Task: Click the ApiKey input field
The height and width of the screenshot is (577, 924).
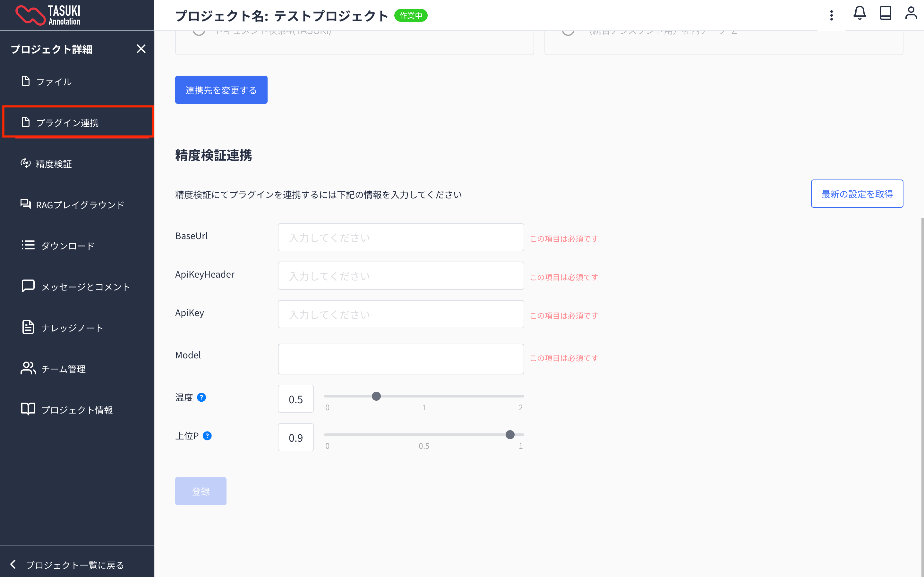Action: (x=400, y=314)
